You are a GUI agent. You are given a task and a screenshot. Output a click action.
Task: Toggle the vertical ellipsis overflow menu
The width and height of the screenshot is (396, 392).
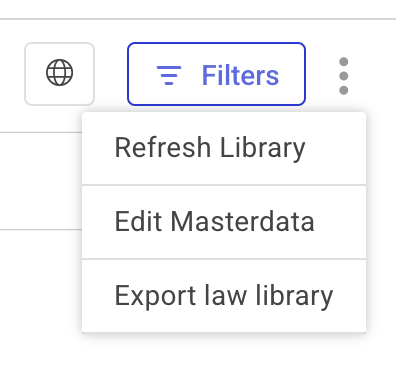[x=343, y=76]
